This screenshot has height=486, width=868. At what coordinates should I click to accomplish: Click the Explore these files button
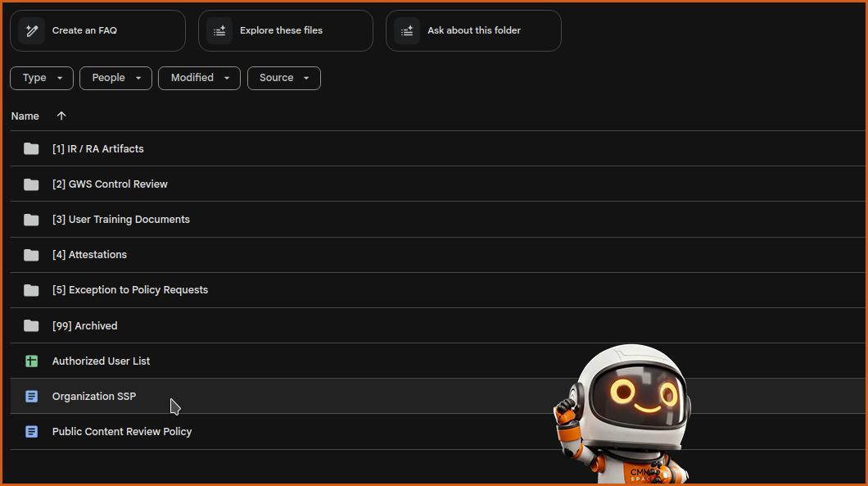286,31
